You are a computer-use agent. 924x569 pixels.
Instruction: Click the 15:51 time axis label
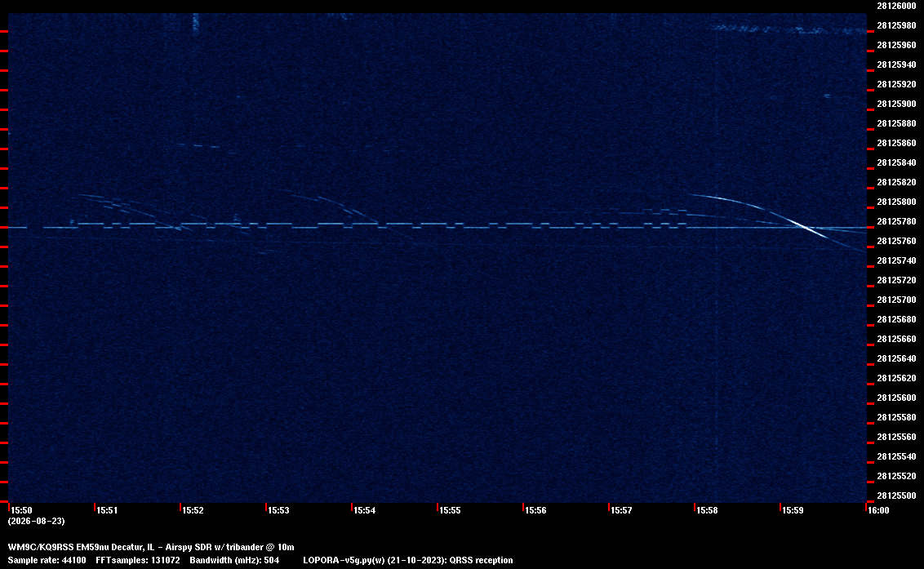(107, 510)
